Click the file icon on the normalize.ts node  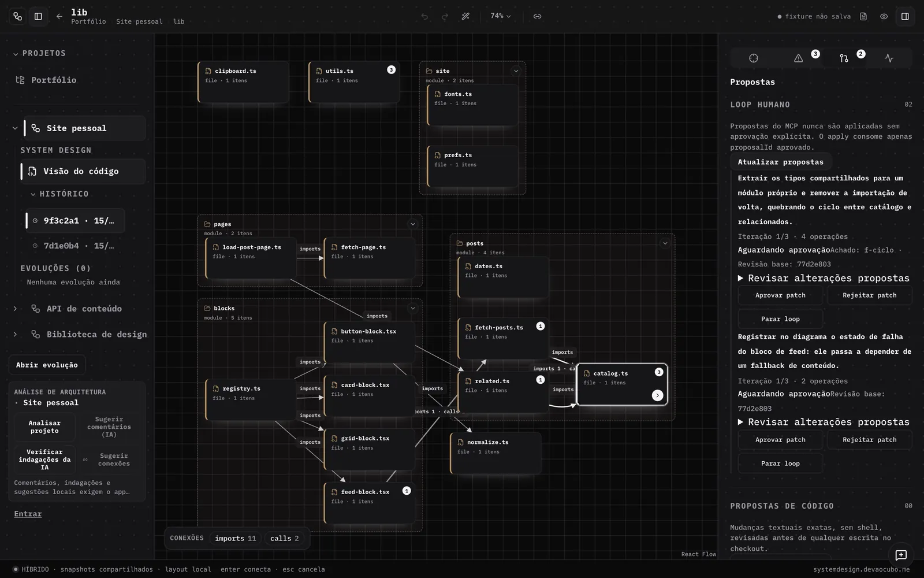click(461, 442)
